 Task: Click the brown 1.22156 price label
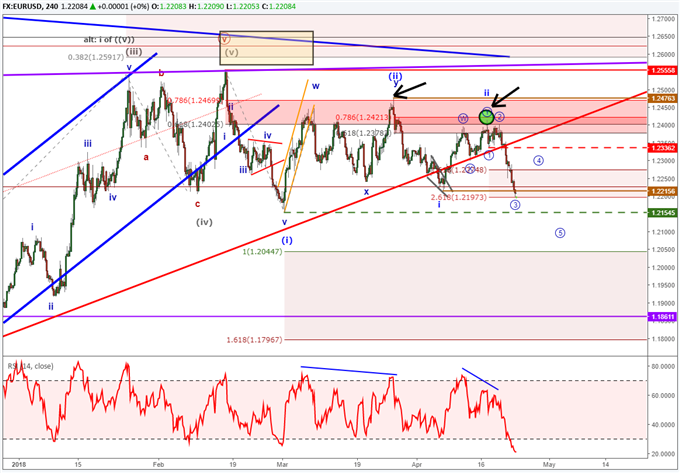tap(662, 191)
